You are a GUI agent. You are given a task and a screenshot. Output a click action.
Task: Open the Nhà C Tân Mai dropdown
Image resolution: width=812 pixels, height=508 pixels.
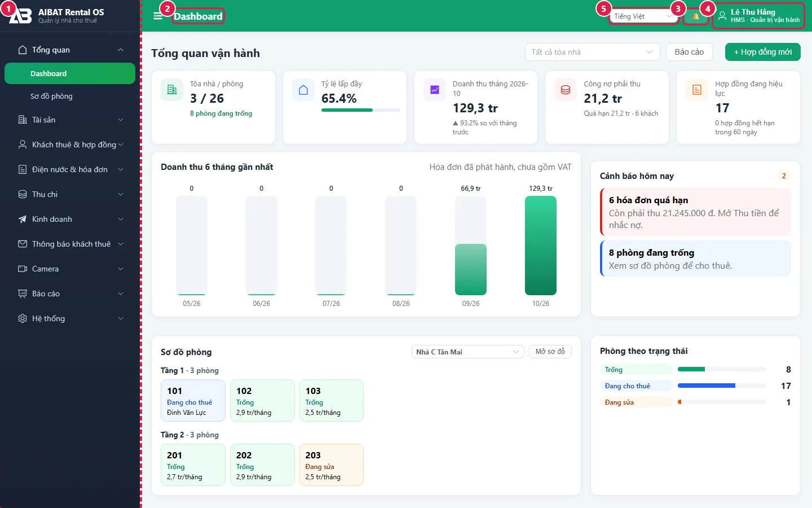click(468, 352)
